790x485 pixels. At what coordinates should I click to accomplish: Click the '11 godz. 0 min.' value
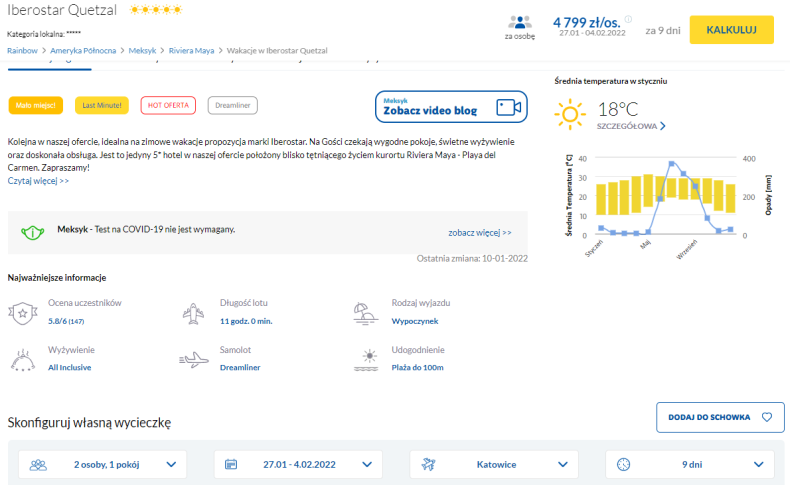246,321
